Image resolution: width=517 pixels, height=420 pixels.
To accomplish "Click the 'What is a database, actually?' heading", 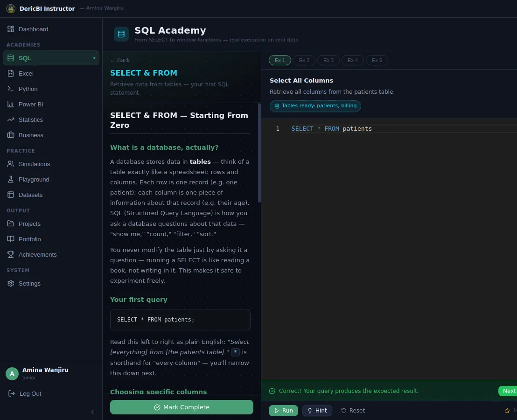I will click(164, 147).
